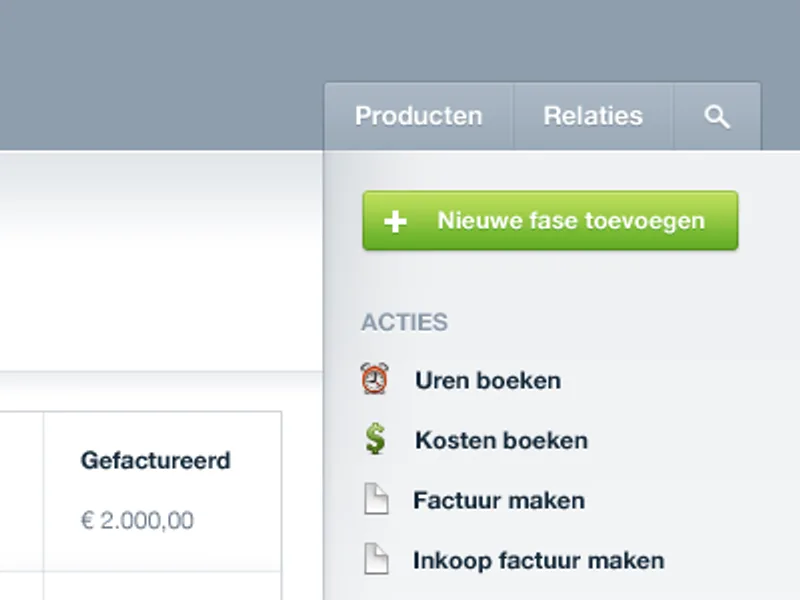Open the search magnifier icon

(x=717, y=117)
